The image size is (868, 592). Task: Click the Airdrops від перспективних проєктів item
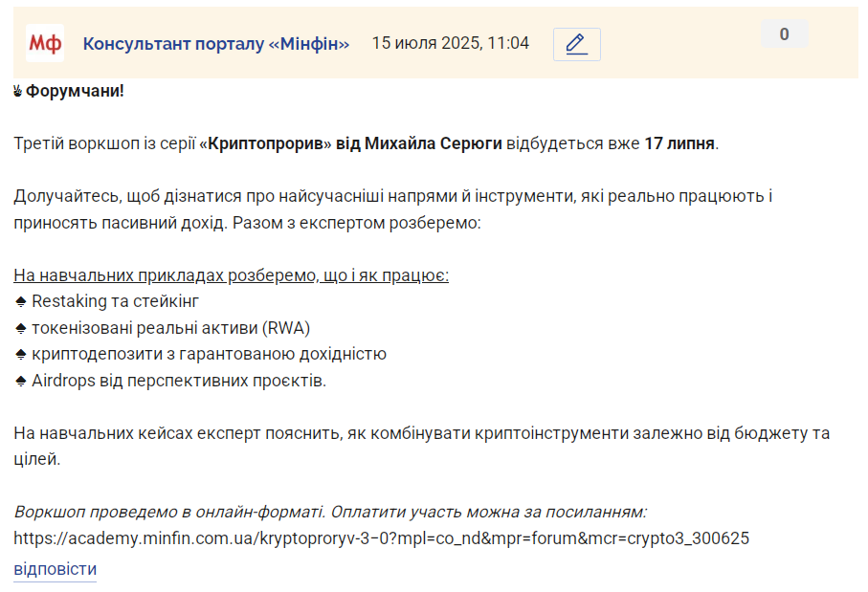[x=179, y=382]
